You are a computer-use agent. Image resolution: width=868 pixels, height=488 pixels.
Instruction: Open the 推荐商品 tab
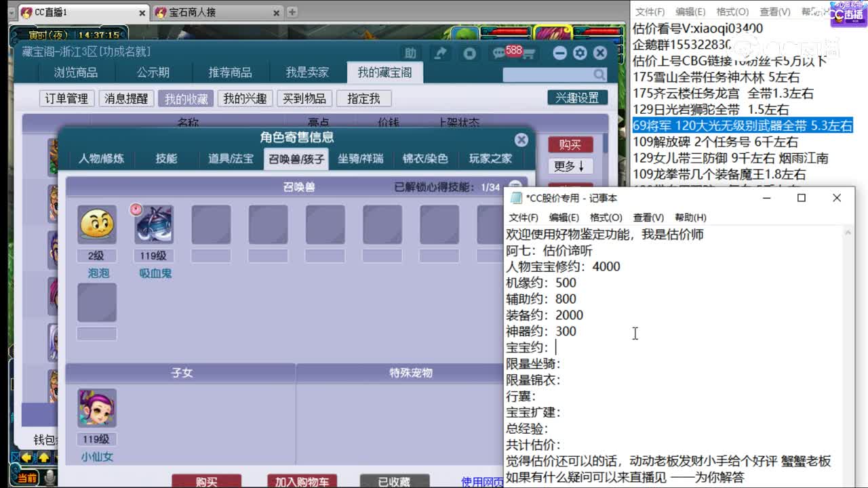point(230,73)
